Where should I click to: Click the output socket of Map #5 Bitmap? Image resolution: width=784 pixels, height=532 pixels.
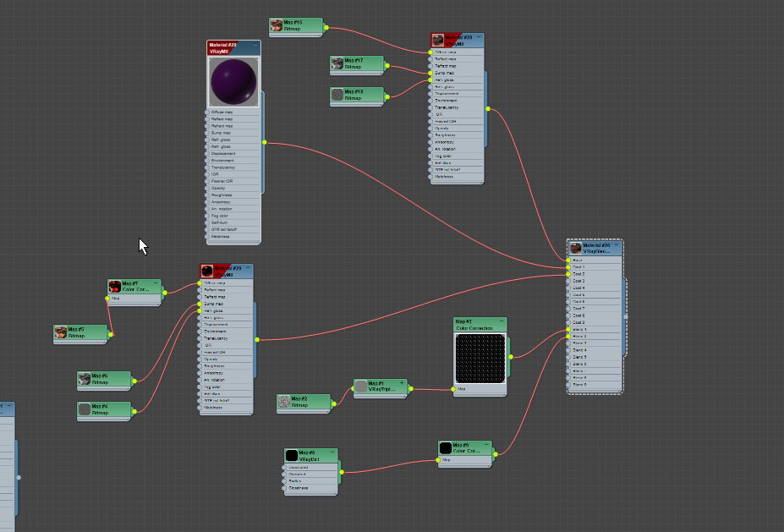coord(111,334)
